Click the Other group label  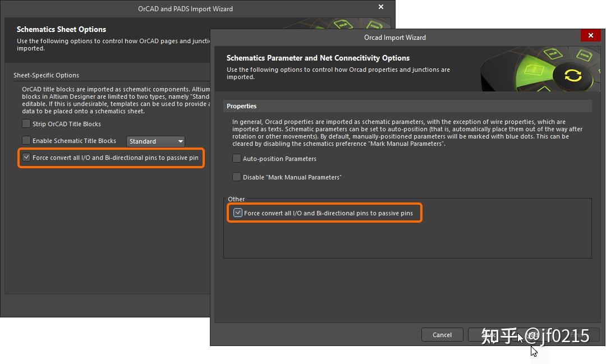(236, 199)
